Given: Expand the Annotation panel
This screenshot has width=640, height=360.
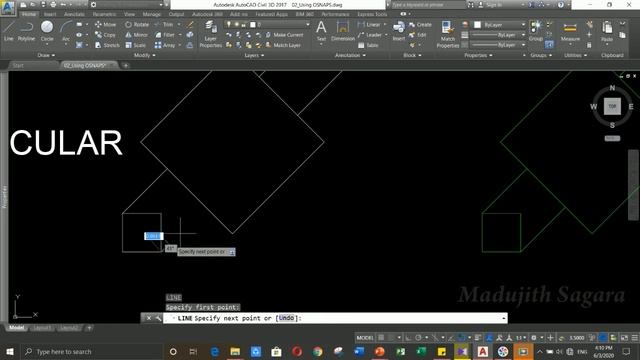Looking at the screenshot, I should click(350, 55).
